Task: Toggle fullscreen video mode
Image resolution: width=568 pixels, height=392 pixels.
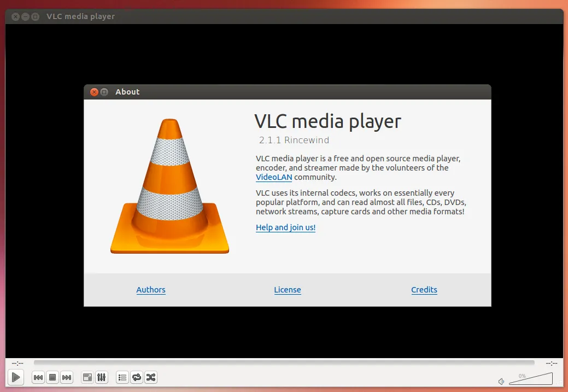Action: click(x=87, y=377)
